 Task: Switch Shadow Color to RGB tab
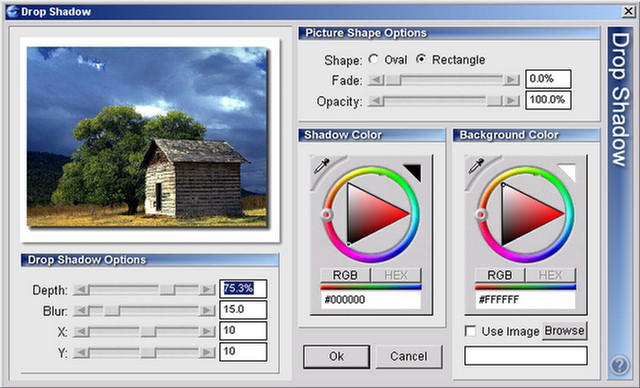click(345, 275)
